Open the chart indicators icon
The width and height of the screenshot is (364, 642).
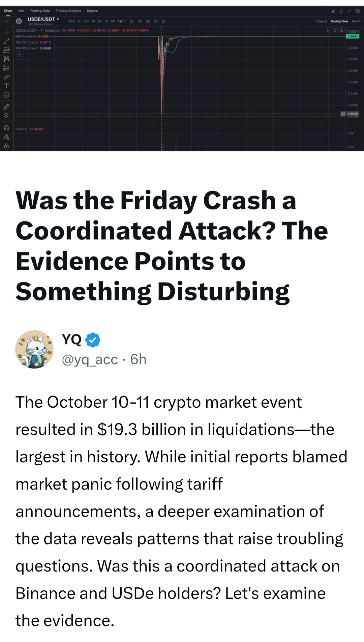(132, 21)
